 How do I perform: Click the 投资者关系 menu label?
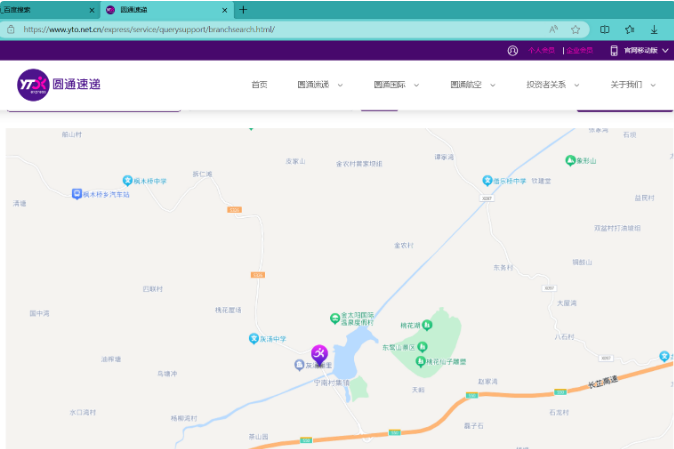click(546, 85)
